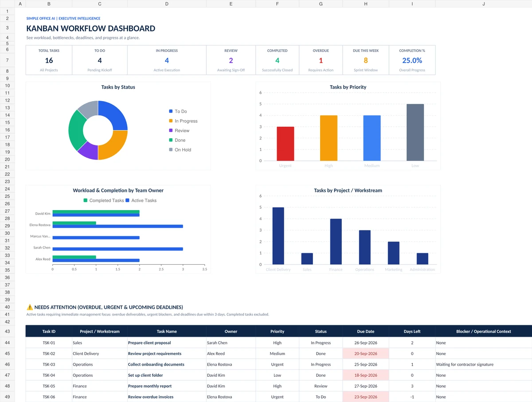Click the To Do legend color swatch

tap(171, 111)
